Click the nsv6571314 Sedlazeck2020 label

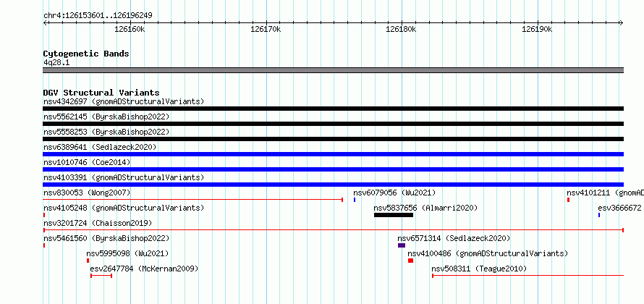[x=454, y=238]
